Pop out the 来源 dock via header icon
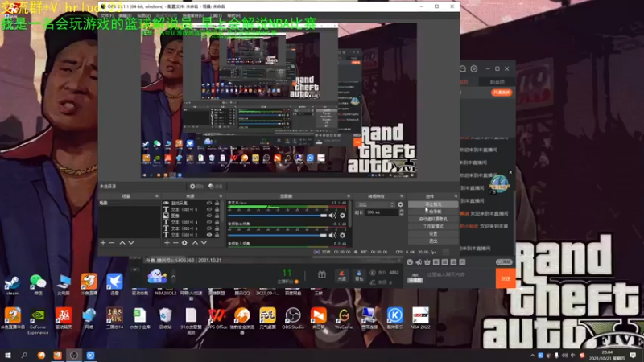Image resolution: width=644 pixels, height=362 pixels. [221, 196]
